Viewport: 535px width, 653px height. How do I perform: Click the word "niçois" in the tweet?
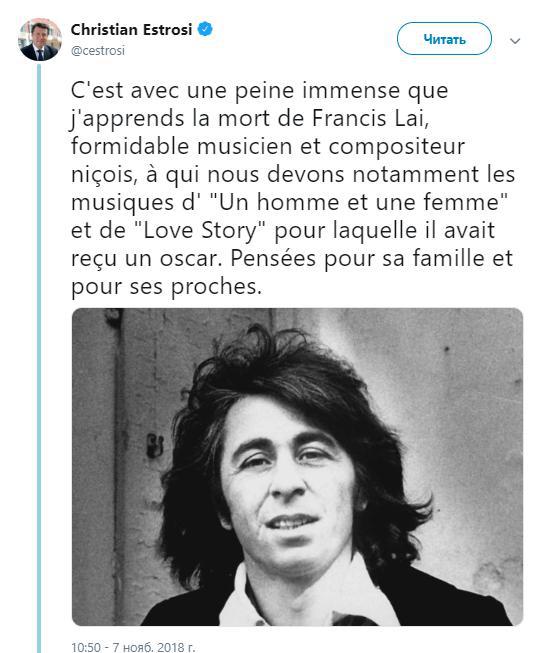[x=104, y=175]
